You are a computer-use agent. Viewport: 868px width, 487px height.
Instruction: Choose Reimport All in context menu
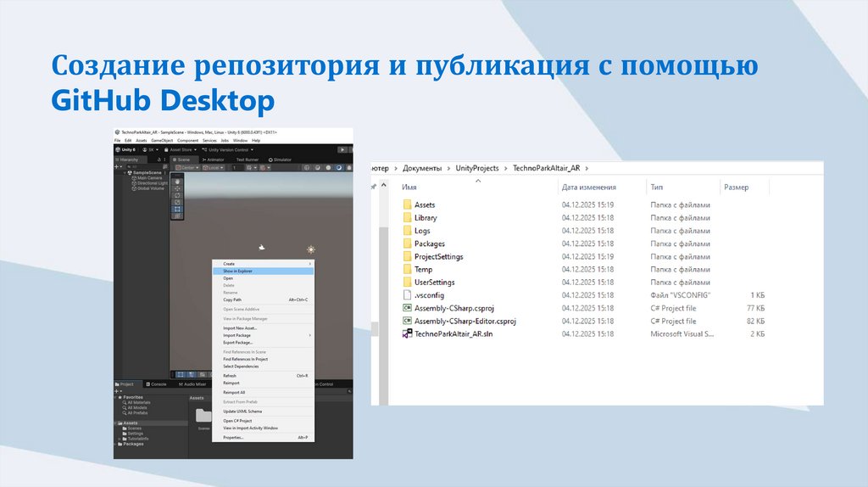pos(263,392)
